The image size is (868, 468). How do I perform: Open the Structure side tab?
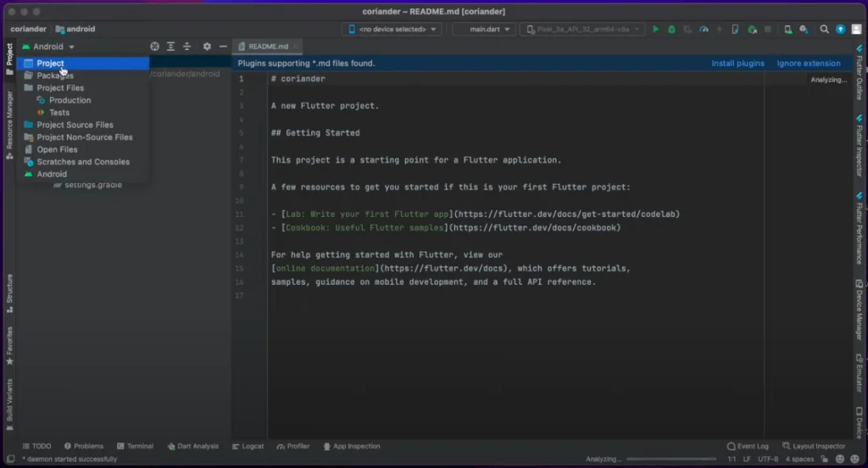(x=9, y=293)
